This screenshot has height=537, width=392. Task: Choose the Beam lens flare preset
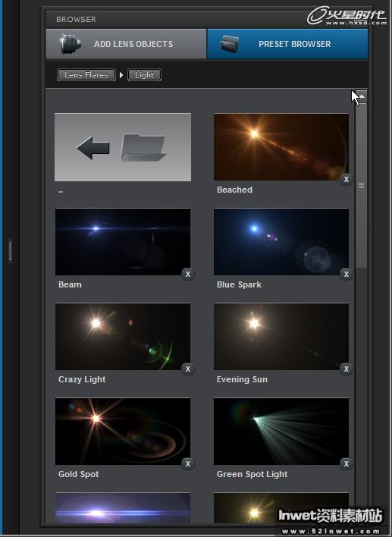[123, 241]
